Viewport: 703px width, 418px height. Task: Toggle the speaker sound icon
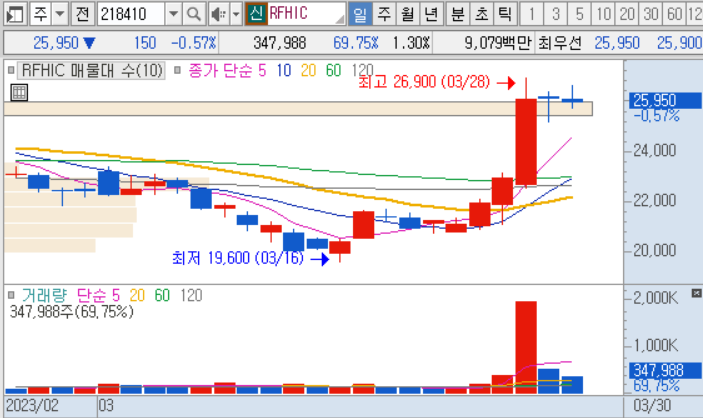pyautogui.click(x=219, y=14)
